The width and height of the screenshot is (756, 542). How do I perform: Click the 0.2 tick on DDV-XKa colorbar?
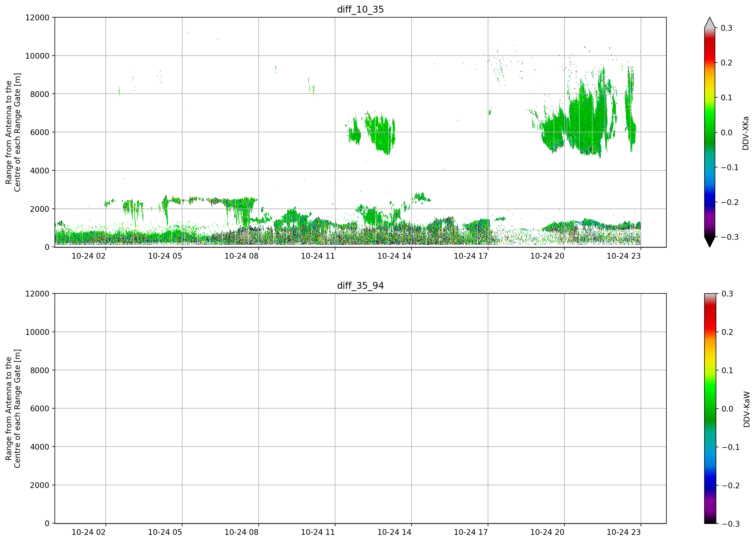[727, 63]
